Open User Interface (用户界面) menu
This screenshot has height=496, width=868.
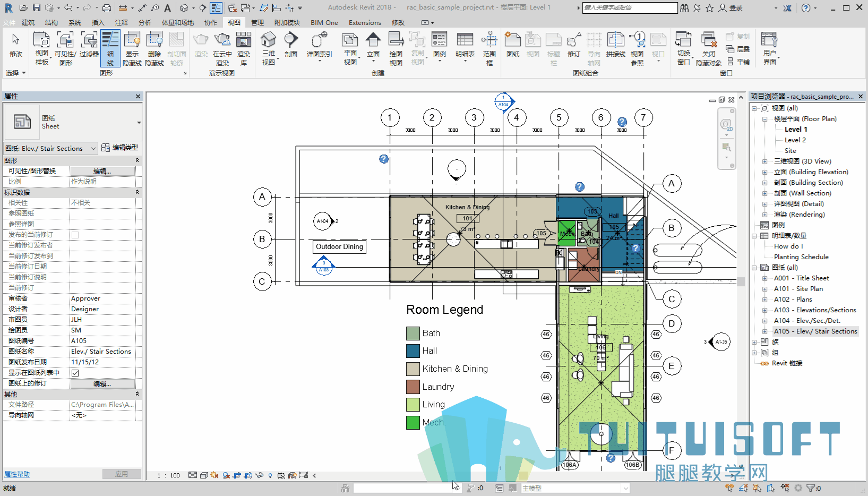pyautogui.click(x=769, y=48)
